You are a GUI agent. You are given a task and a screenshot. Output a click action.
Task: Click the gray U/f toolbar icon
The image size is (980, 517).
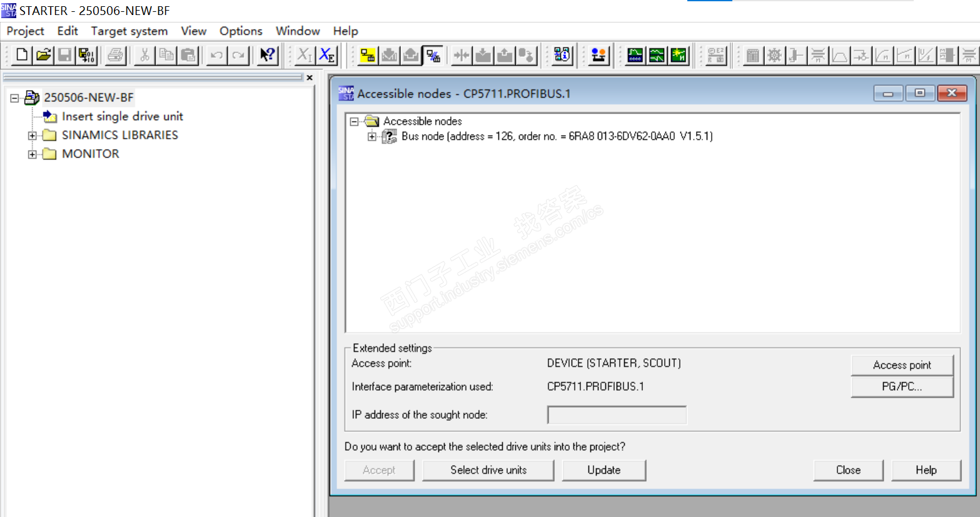(926, 55)
